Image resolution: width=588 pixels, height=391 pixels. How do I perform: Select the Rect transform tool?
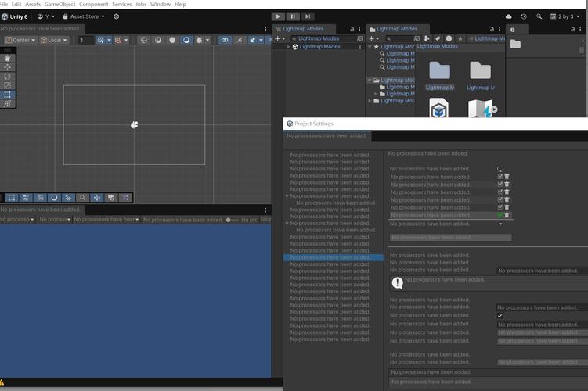[8, 95]
